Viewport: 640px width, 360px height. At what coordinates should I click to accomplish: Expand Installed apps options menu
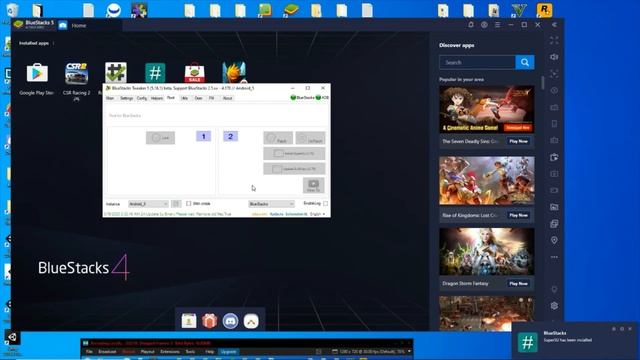(x=53, y=43)
